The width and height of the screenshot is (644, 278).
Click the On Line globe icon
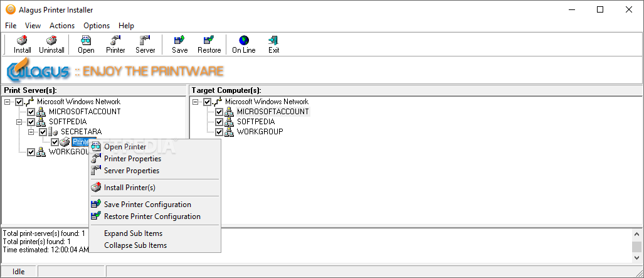pos(244,41)
